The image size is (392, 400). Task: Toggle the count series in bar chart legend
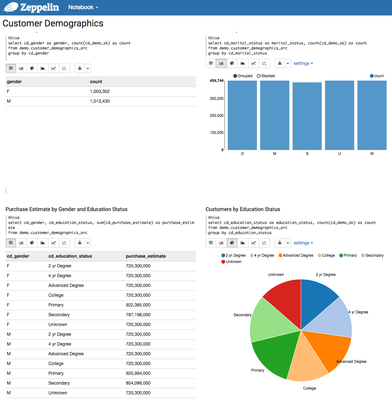click(x=377, y=76)
